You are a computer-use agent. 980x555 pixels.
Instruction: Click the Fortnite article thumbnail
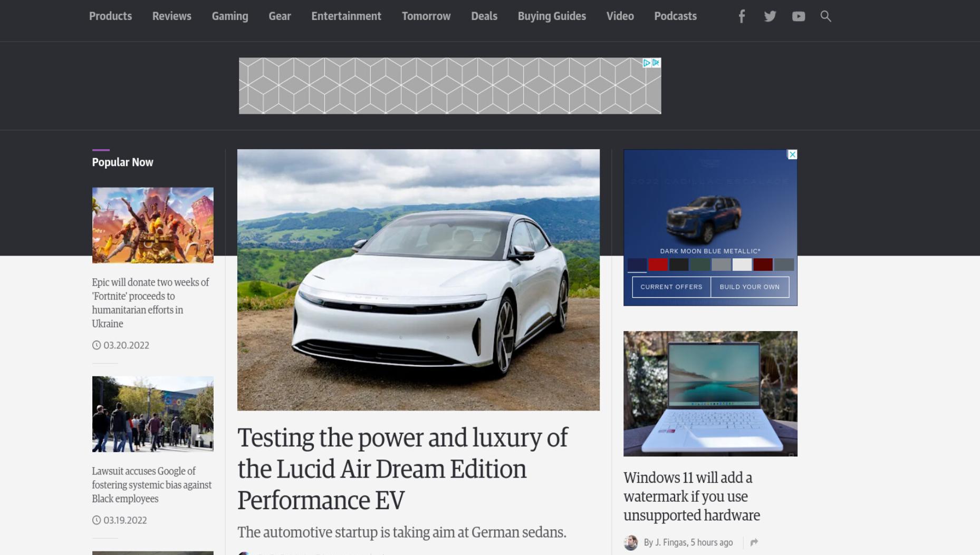(153, 225)
